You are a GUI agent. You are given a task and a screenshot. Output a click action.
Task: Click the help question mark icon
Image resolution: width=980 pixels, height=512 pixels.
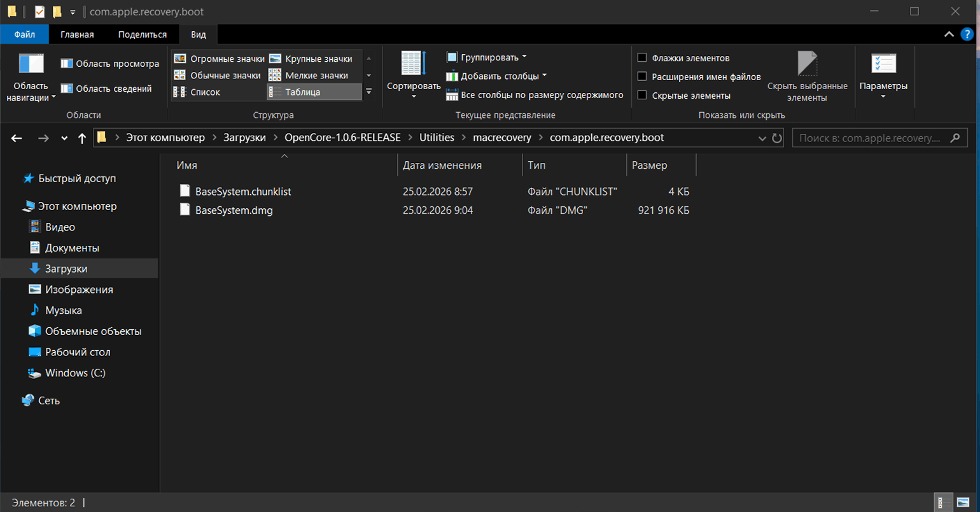tap(967, 34)
